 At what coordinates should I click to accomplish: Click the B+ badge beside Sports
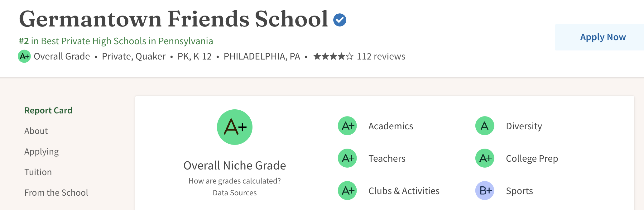(485, 191)
